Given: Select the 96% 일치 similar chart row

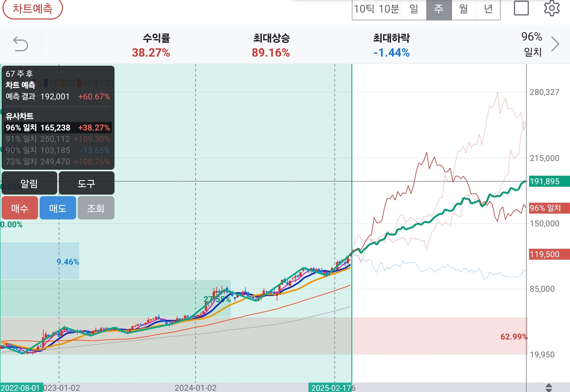Looking at the screenshot, I should tap(58, 128).
